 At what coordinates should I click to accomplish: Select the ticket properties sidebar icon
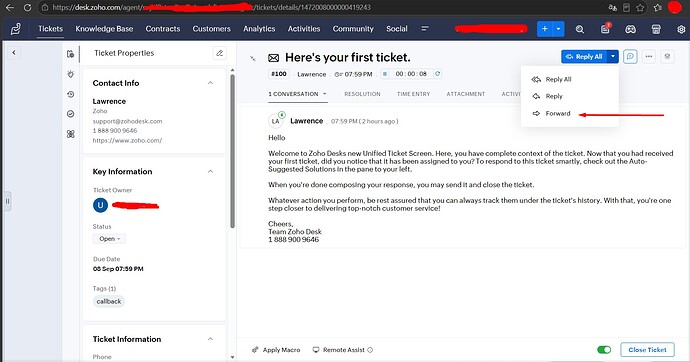70,54
